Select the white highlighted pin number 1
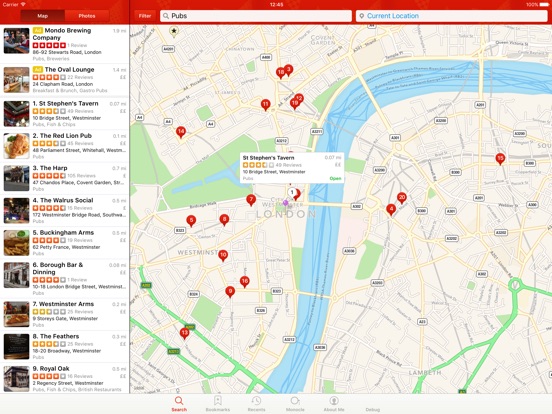This screenshot has height=414, width=552. pos(291,192)
